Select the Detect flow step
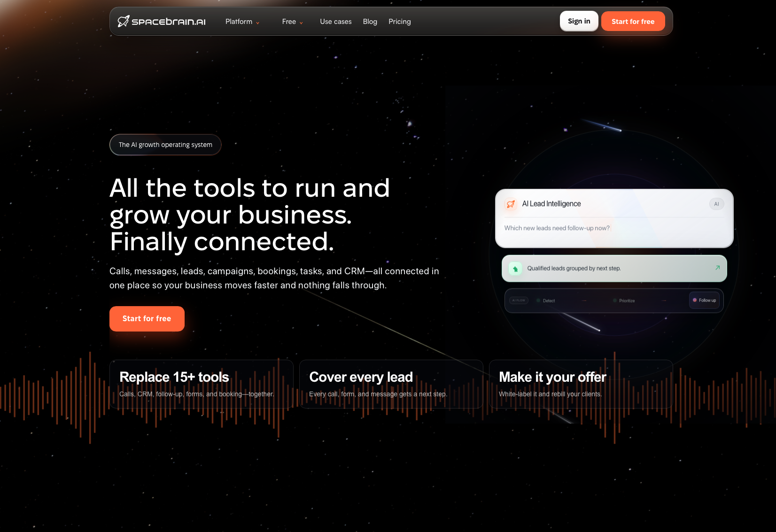Screen dimensions: 776x532 (546, 301)
